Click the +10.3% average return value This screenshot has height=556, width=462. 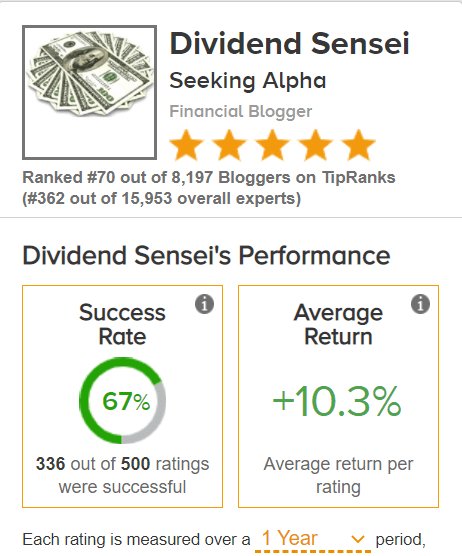(337, 401)
